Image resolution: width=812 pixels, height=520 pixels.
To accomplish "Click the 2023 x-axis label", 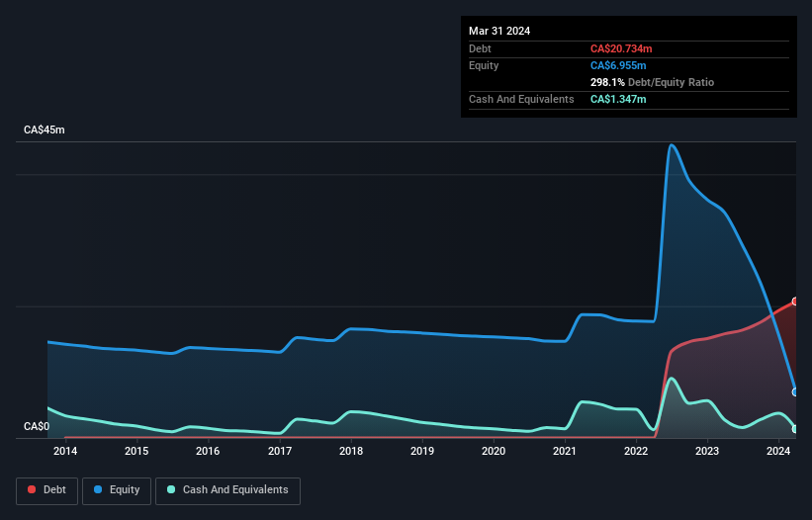I will coord(707,451).
